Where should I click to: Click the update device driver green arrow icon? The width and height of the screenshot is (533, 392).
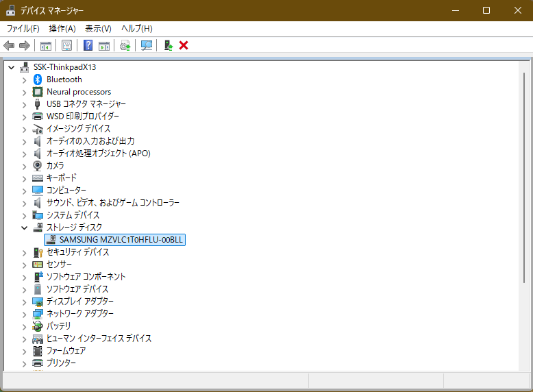pos(168,45)
